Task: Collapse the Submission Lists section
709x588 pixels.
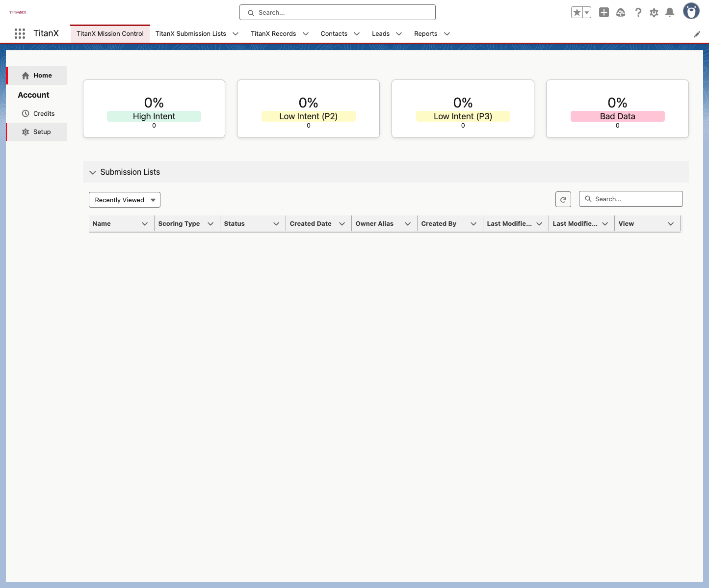Action: (x=93, y=172)
